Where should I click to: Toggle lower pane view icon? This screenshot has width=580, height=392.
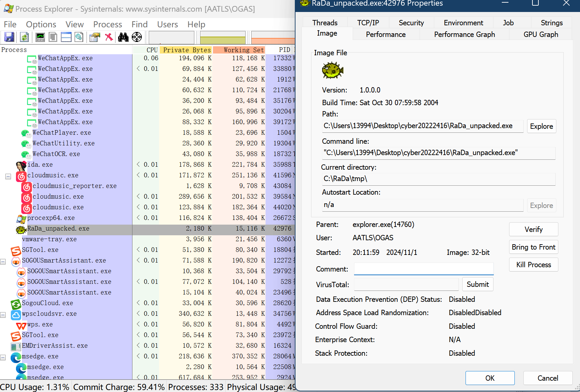click(x=66, y=37)
